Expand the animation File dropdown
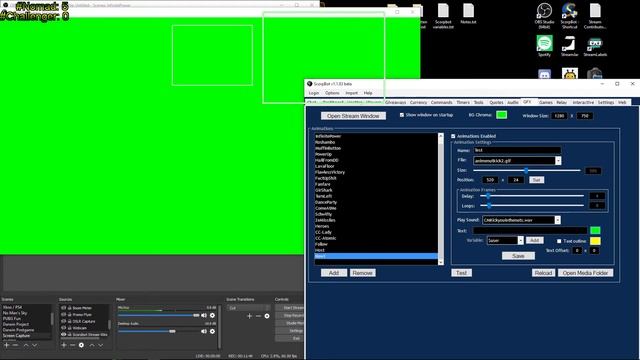Viewport: 640px width, 360px height. tap(558, 161)
